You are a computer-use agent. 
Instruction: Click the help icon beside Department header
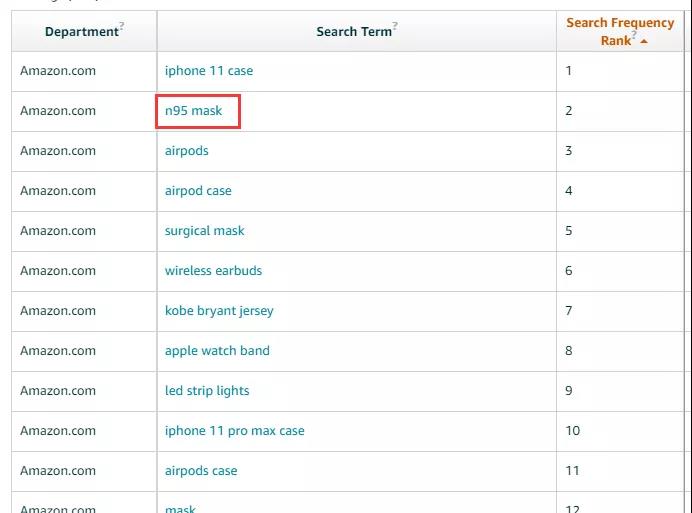pos(122,26)
